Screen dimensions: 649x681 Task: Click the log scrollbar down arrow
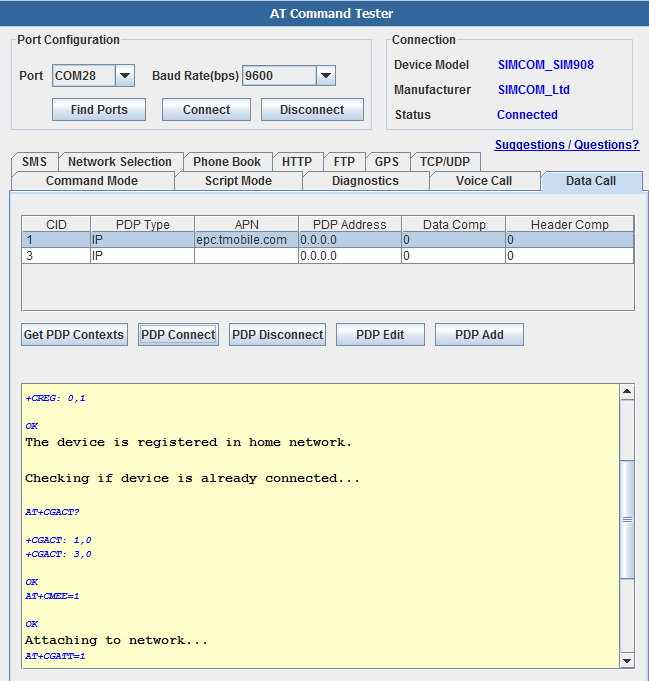(x=627, y=661)
